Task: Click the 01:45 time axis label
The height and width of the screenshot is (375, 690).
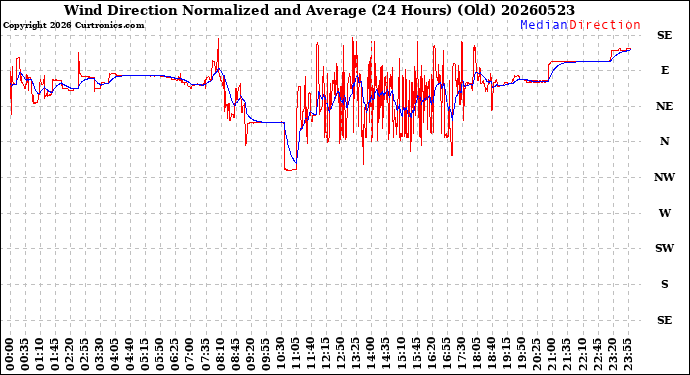Action: (55, 354)
